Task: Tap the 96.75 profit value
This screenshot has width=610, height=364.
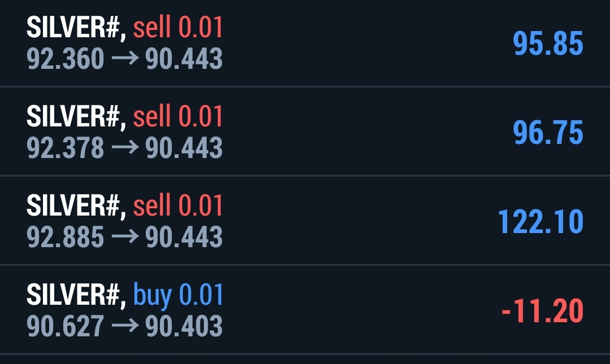Action: click(x=547, y=133)
